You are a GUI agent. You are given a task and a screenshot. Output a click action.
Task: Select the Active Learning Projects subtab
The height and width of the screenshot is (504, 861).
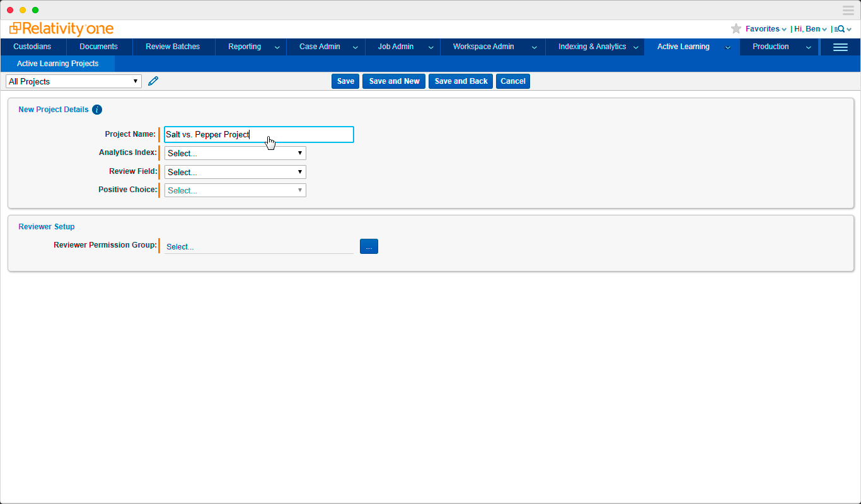[x=58, y=64]
